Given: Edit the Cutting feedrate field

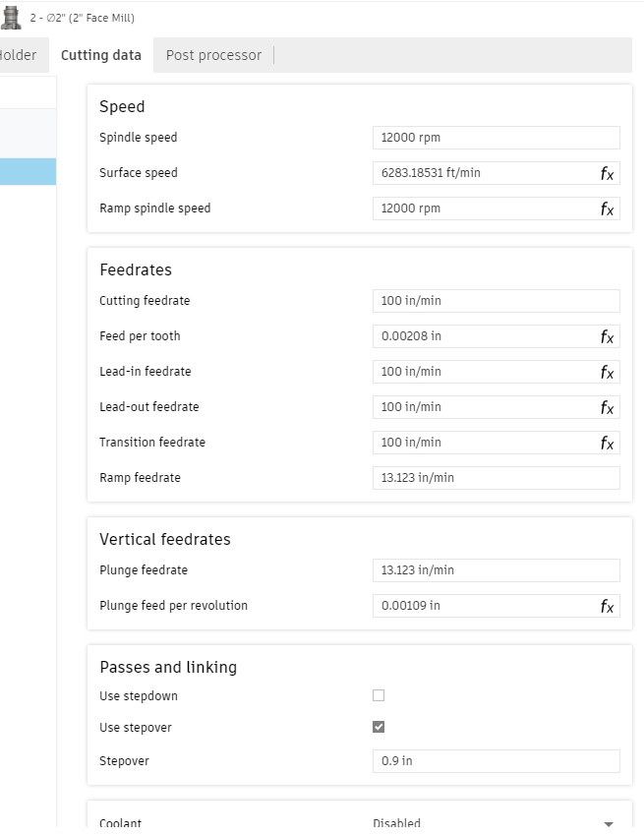Looking at the screenshot, I should [x=497, y=301].
